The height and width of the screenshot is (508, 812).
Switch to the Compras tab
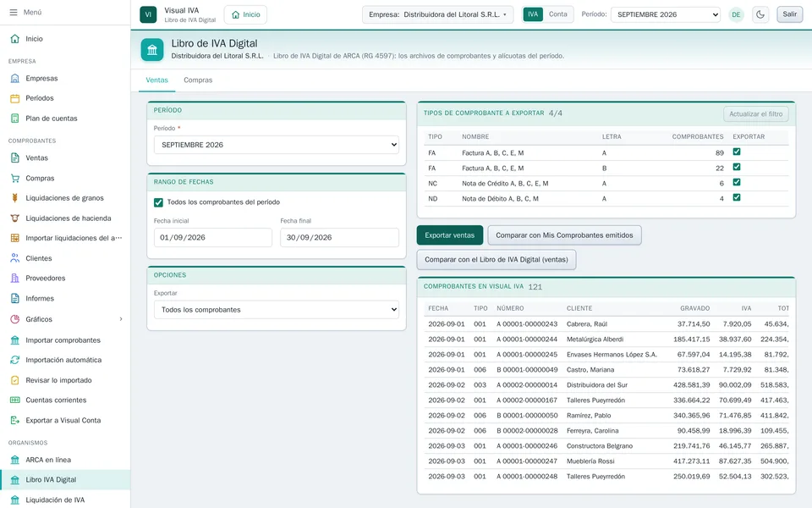198,80
